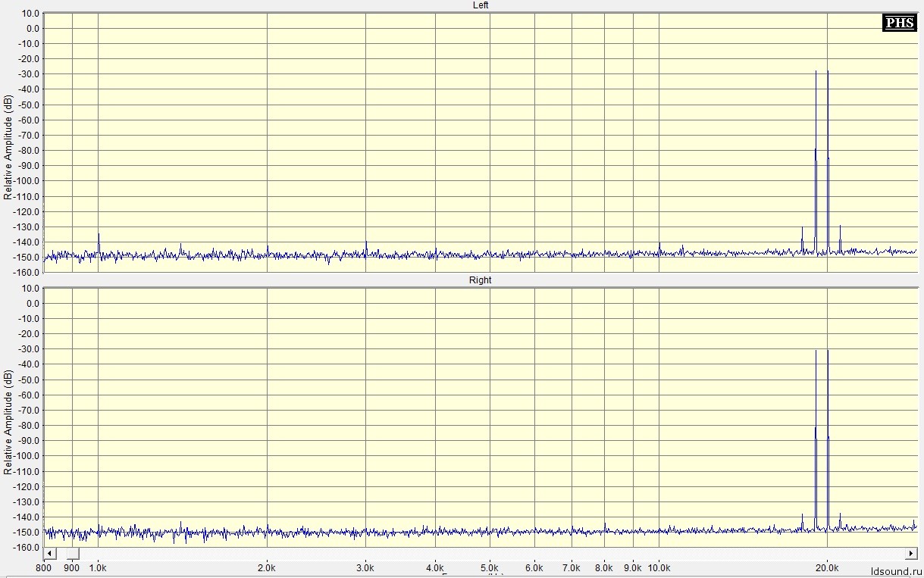This screenshot has height=578, width=924.
Task: Click the 3 kHz spike in Left plot
Action: (x=366, y=248)
